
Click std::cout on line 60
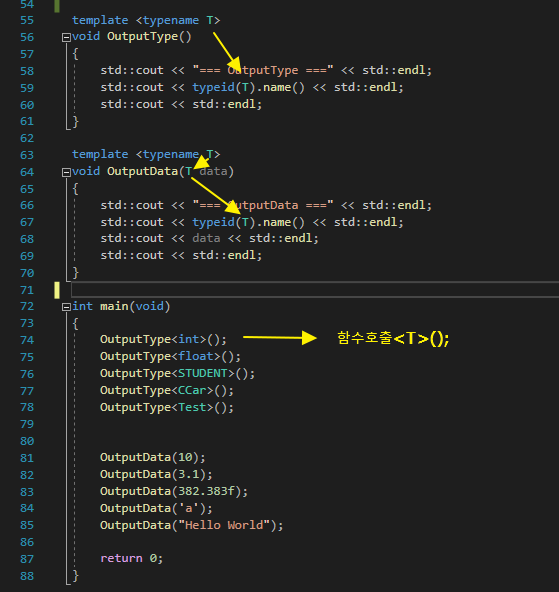coord(132,104)
